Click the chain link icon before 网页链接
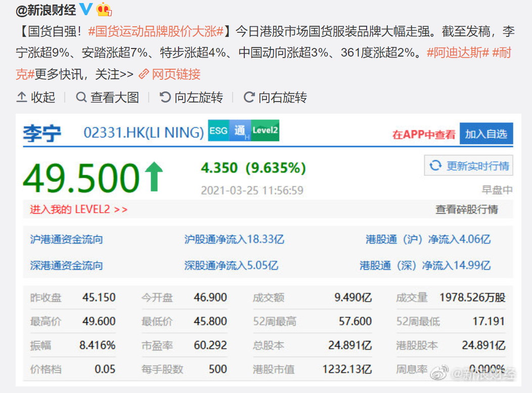 [144, 74]
